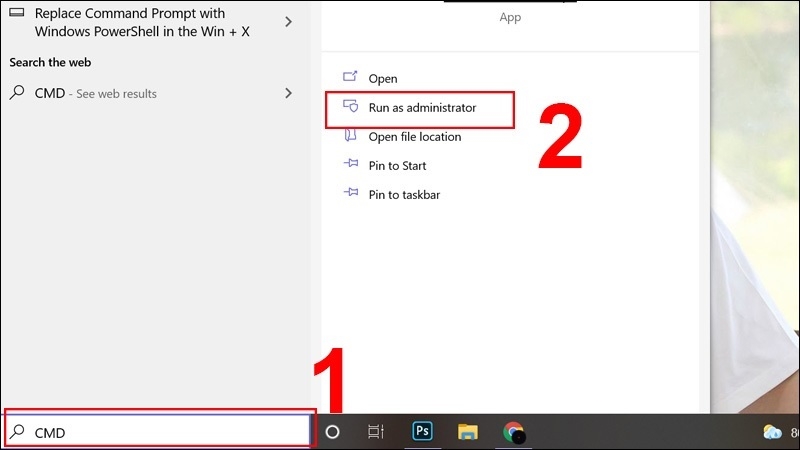The height and width of the screenshot is (450, 800).
Task: Open Task View from the taskbar
Action: point(376,432)
